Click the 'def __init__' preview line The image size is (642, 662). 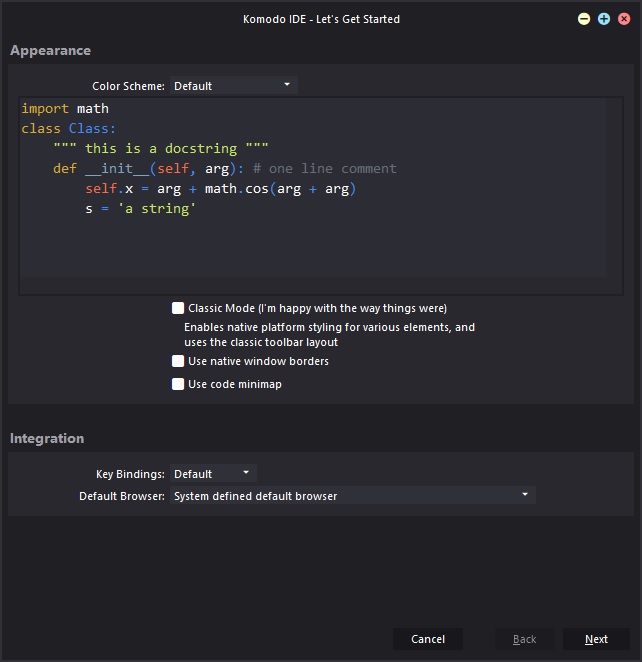point(225,168)
